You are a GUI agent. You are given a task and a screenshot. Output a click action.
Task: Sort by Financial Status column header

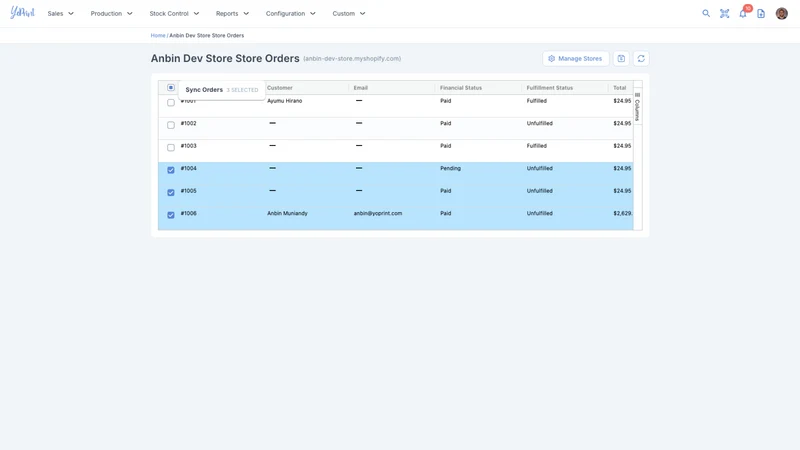coord(461,88)
